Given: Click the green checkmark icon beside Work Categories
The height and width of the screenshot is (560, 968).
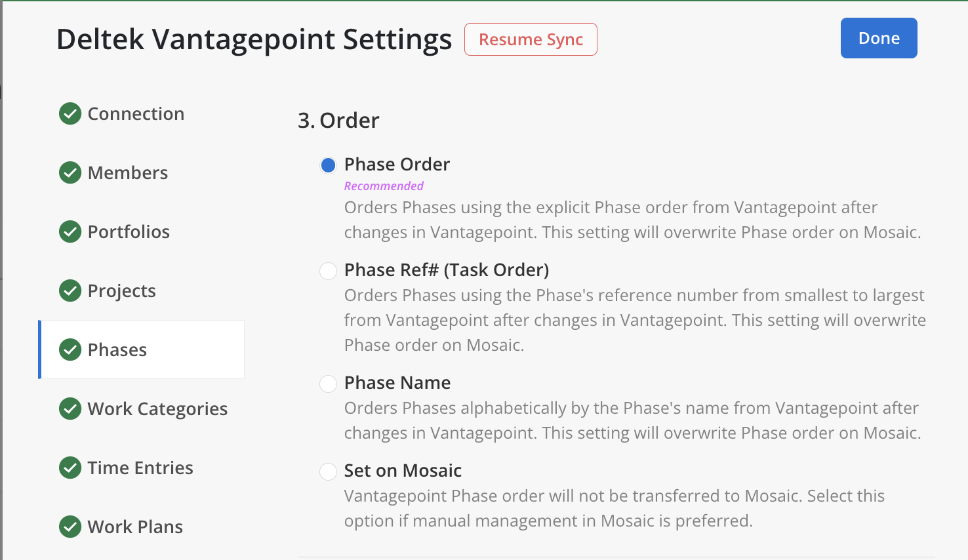Looking at the screenshot, I should pos(70,409).
